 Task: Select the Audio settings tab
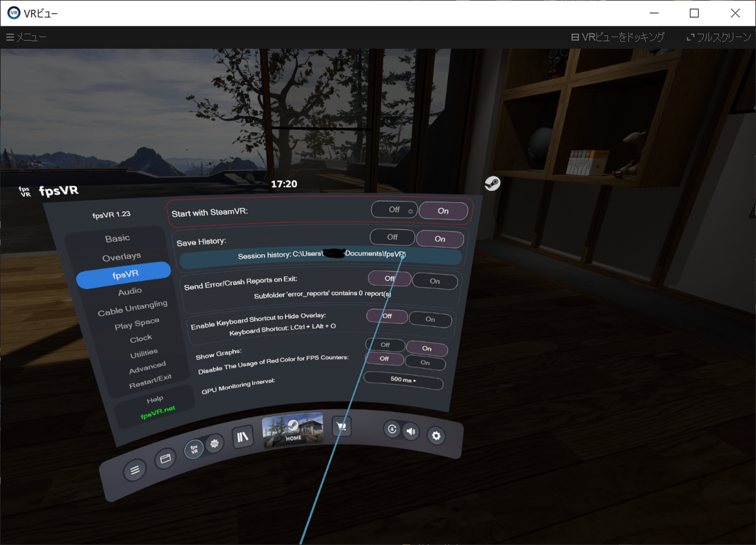(x=130, y=292)
